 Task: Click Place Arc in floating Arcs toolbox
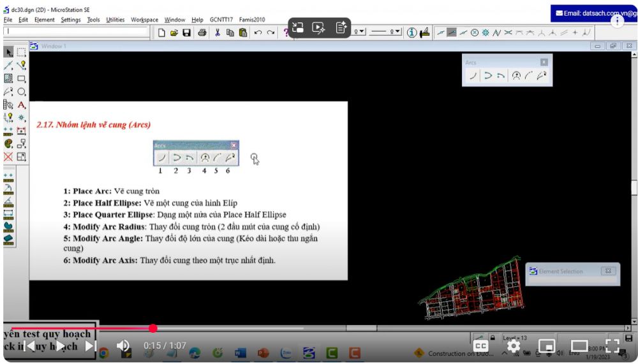[473, 76]
